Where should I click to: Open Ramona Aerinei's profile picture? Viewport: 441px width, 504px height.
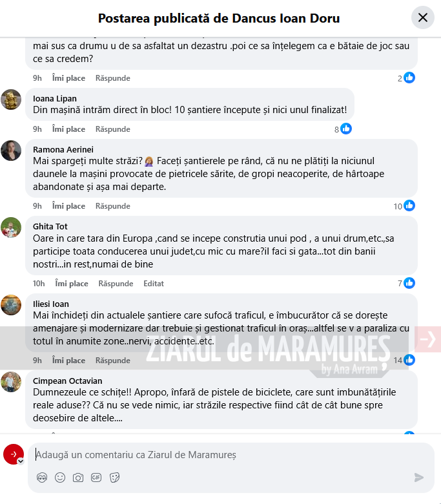click(11, 151)
